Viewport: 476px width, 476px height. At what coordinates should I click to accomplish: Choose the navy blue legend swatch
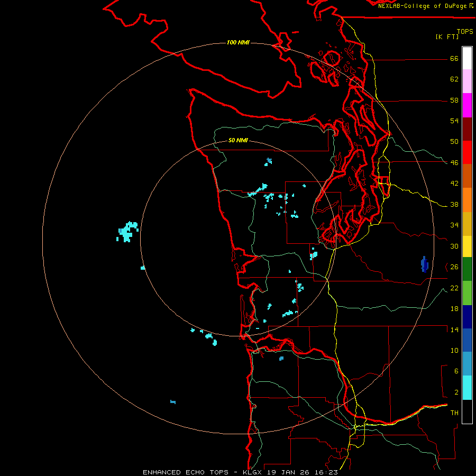pos(467,317)
